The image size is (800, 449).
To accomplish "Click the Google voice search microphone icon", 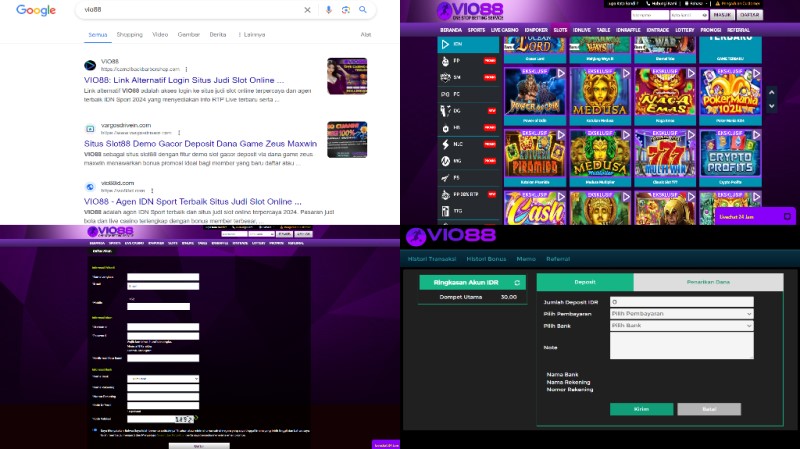I will coord(329,10).
